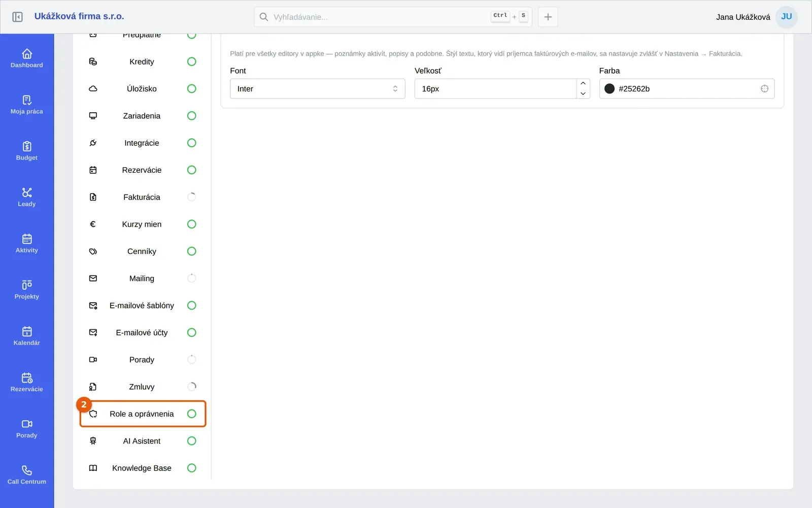Open Porady in the blue sidebar
Image resolution: width=812 pixels, height=508 pixels.
tap(27, 428)
